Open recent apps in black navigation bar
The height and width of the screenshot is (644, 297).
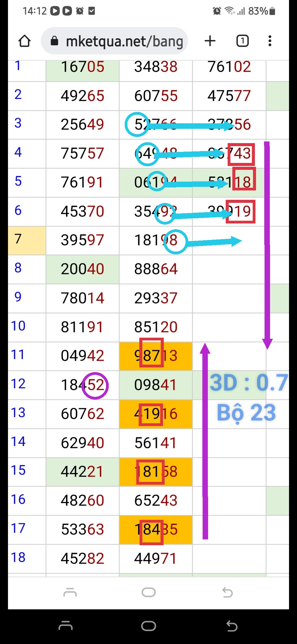(65, 626)
